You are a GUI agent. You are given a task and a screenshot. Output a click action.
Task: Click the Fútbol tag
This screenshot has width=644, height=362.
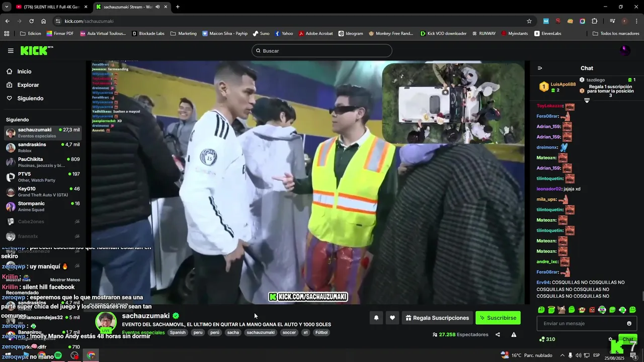tap(321, 332)
